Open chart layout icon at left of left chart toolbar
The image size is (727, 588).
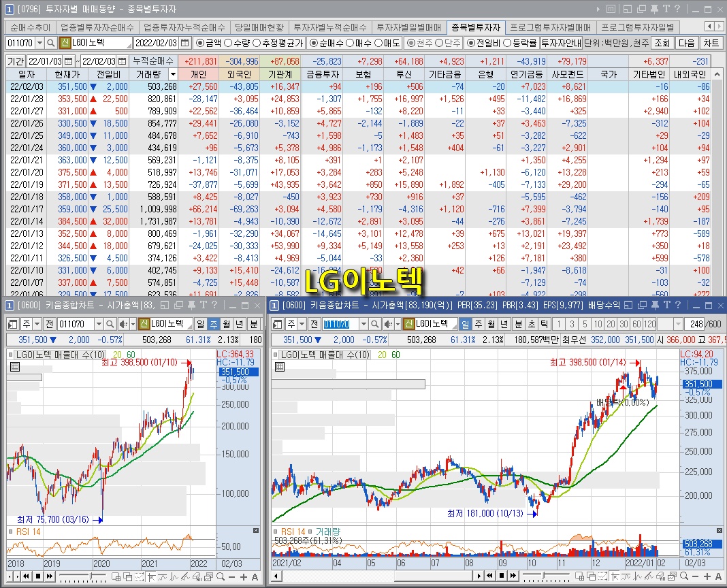coord(12,324)
